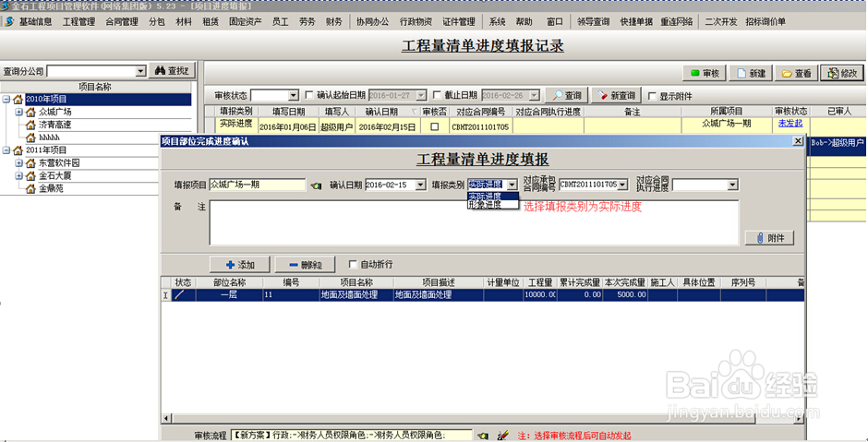The height and width of the screenshot is (442, 868).
Task: Close the 项目部位完成进度确认 dialog
Action: pyautogui.click(x=798, y=141)
